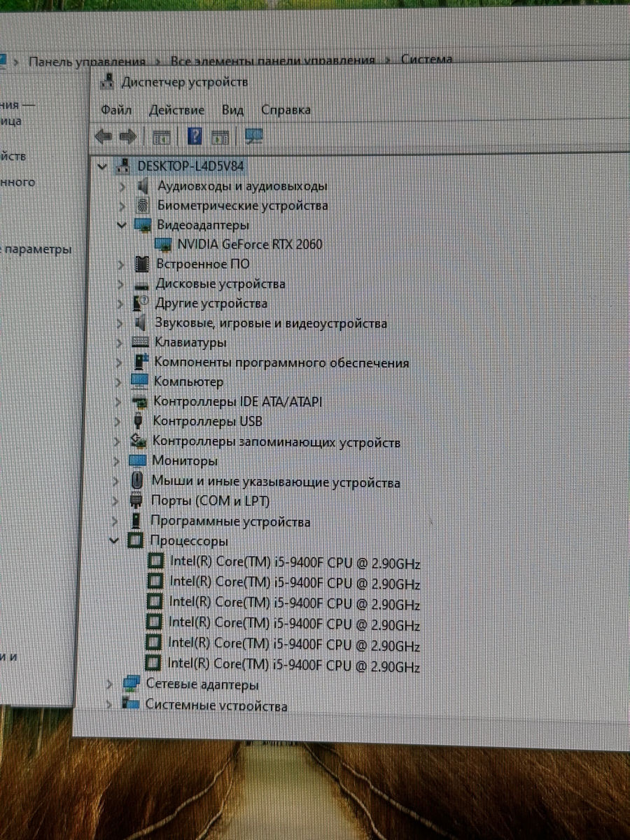Viewport: 630px width, 840px height.
Task: Click the blue Help question mark icon
Action: coord(195,136)
